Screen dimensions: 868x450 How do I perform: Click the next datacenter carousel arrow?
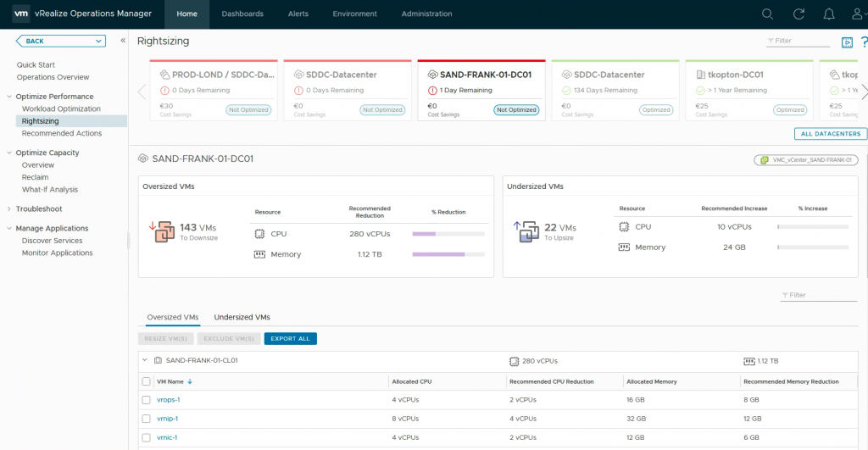click(864, 92)
